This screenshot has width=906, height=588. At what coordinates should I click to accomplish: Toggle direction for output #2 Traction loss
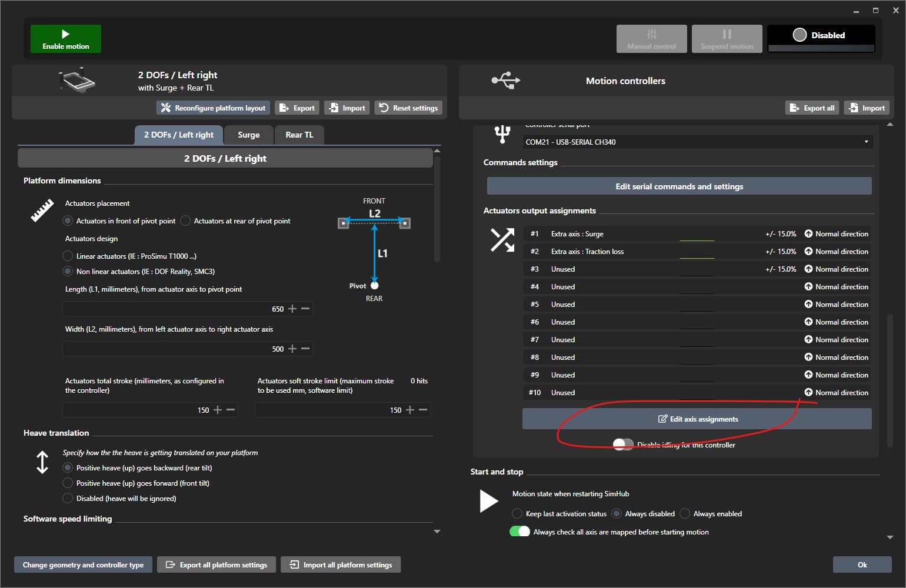pyautogui.click(x=836, y=252)
